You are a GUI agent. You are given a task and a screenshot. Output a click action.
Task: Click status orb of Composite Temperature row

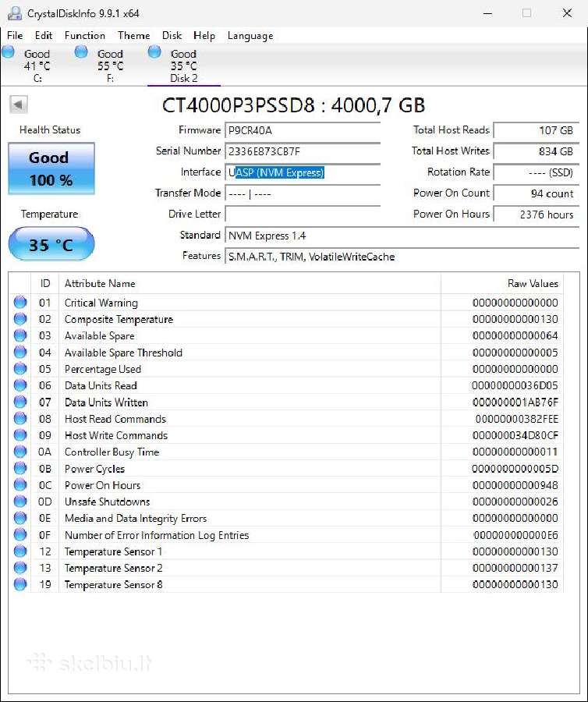pyautogui.click(x=20, y=319)
